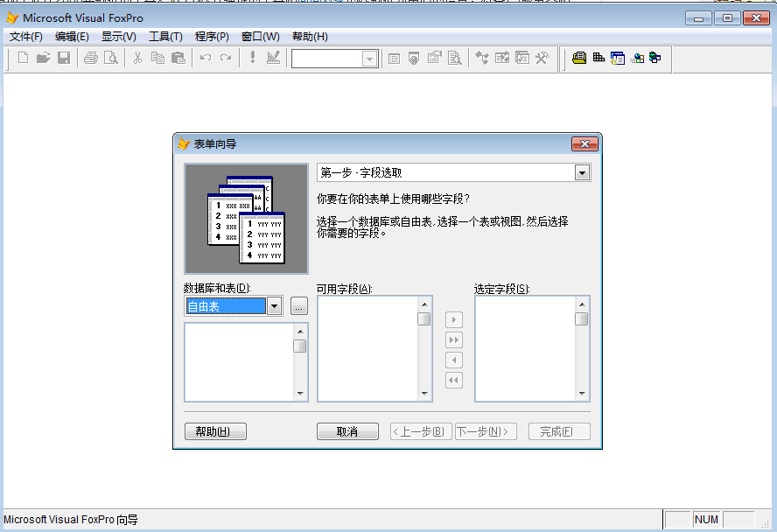Click the remove all fields double left arrow
Image resolution: width=777 pixels, height=532 pixels.
coord(454,381)
